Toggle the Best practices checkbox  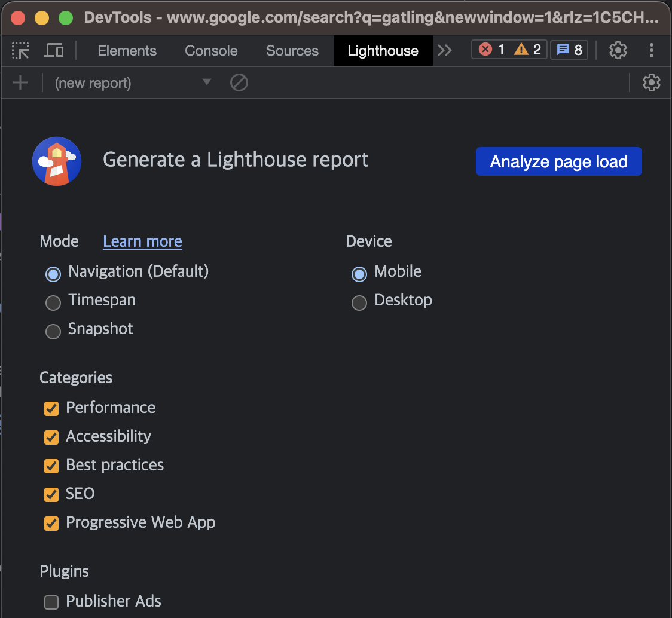(x=51, y=466)
